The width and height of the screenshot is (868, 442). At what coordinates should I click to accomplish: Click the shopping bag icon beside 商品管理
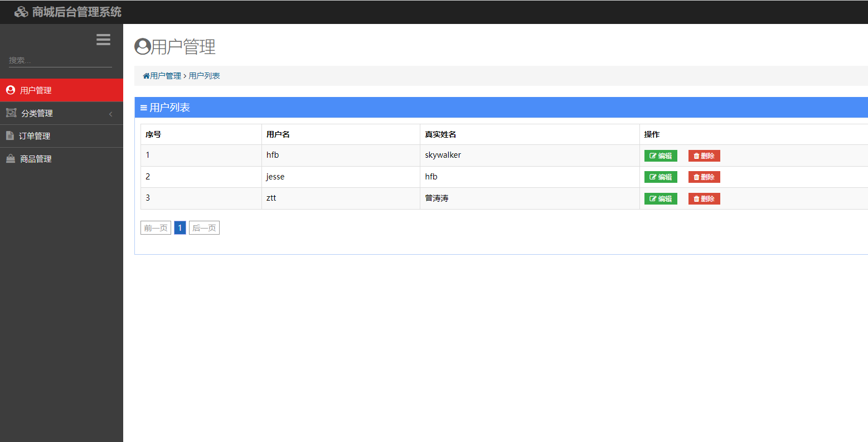pos(11,158)
